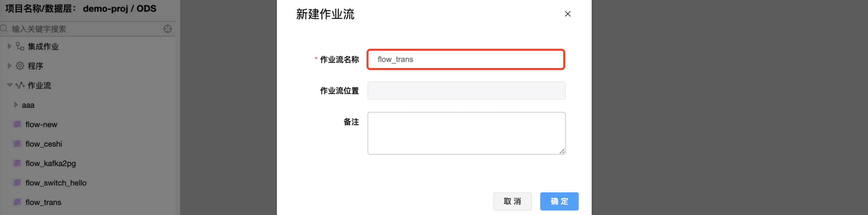Close the 新建作业流 dialog
868x215 pixels.
coord(568,14)
